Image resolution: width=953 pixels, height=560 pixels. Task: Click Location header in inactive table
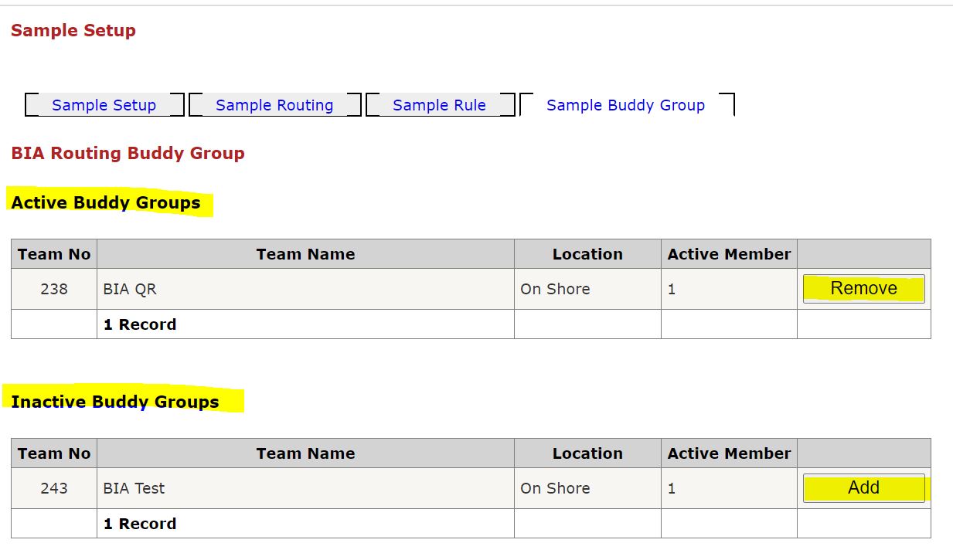tap(587, 453)
